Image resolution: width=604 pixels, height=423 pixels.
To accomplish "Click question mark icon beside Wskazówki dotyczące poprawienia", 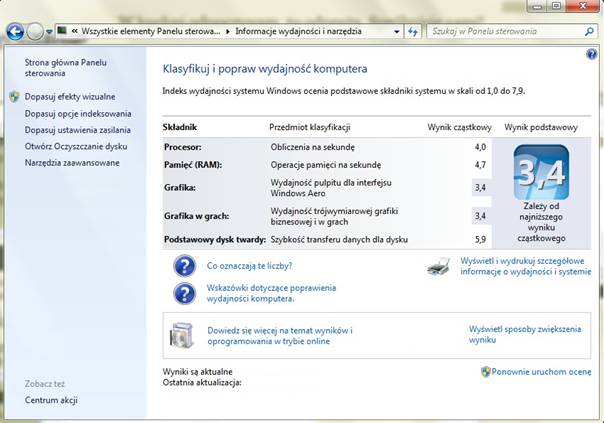I will click(x=185, y=294).
